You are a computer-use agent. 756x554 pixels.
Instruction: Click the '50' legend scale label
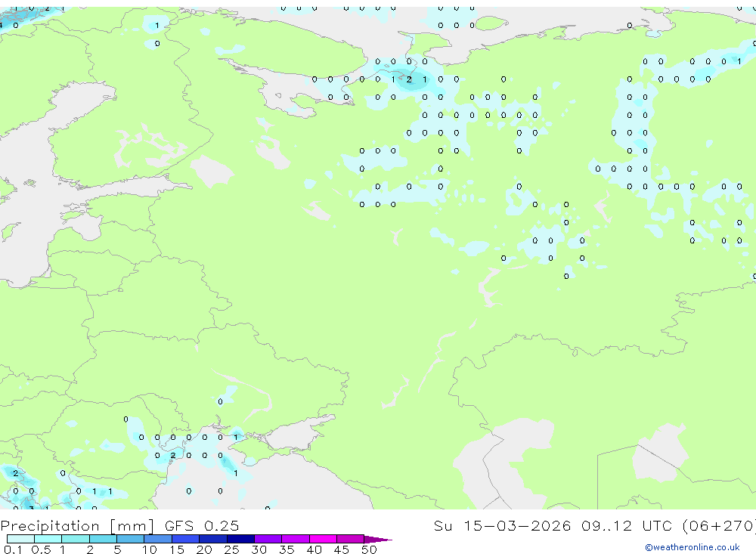click(x=369, y=549)
